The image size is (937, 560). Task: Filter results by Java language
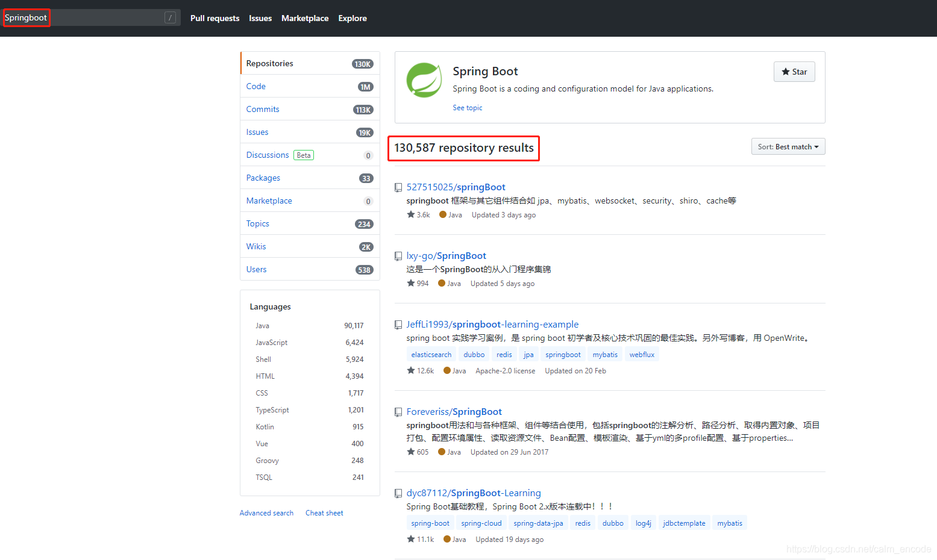[310, 326]
